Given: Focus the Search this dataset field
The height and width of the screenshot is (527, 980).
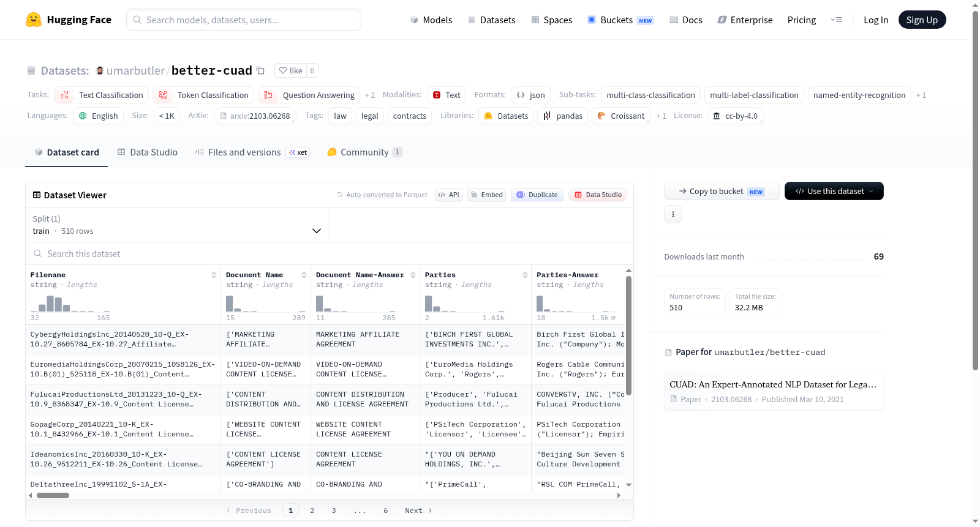Looking at the screenshot, I should pyautogui.click(x=330, y=253).
